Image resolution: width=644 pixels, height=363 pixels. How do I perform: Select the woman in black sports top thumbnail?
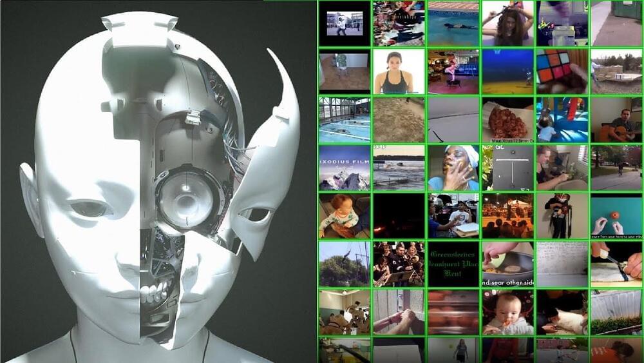pos(399,72)
